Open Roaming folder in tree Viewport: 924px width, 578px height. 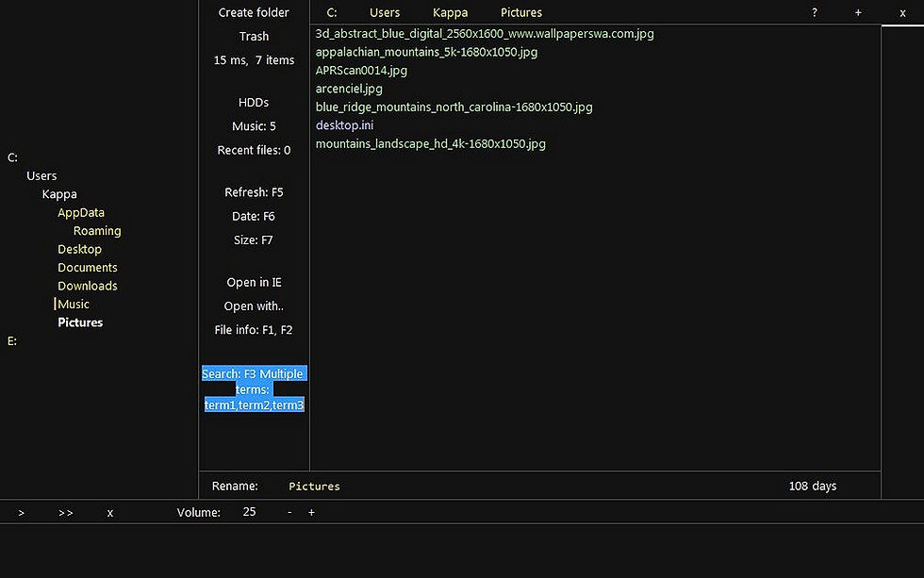(x=97, y=231)
